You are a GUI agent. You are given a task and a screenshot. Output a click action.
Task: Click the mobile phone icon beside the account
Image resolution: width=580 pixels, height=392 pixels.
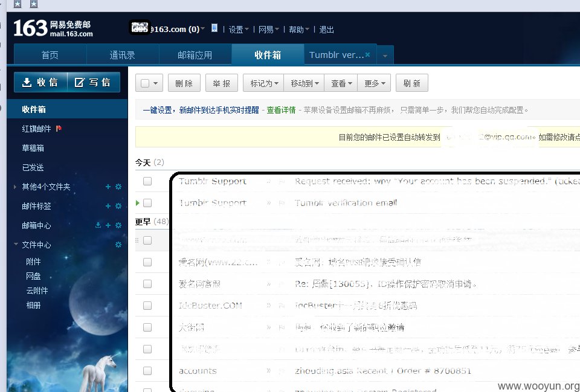point(214,28)
